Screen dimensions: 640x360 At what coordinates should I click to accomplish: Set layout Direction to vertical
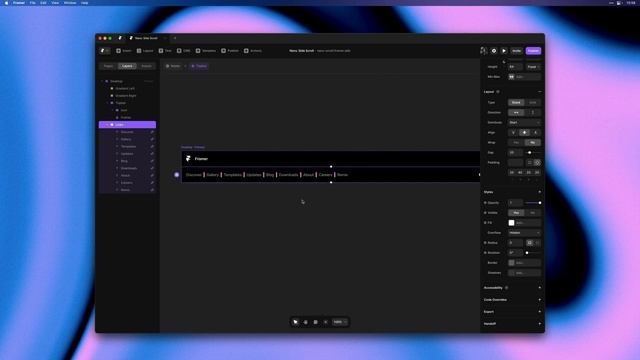pos(533,112)
